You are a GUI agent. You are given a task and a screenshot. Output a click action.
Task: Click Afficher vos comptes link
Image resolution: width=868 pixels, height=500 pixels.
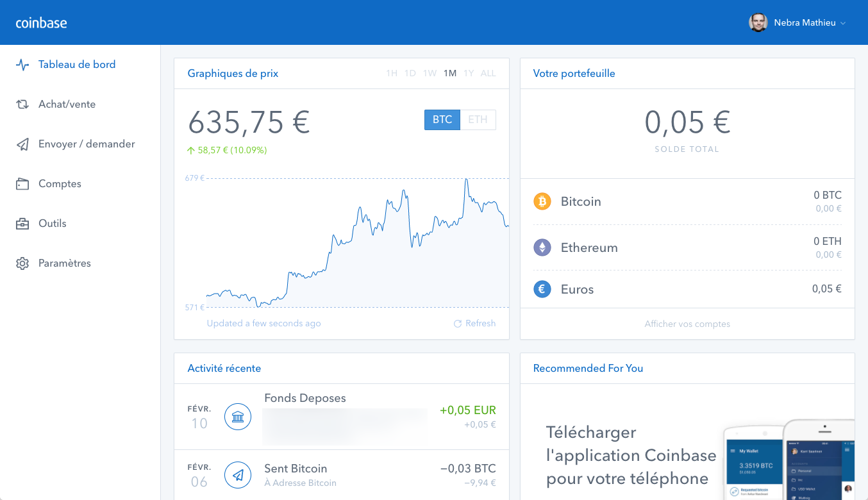(687, 324)
